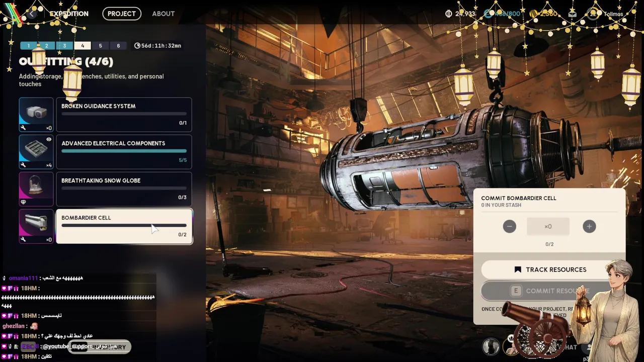Click Broken Guidance System progress bar

tap(124, 114)
